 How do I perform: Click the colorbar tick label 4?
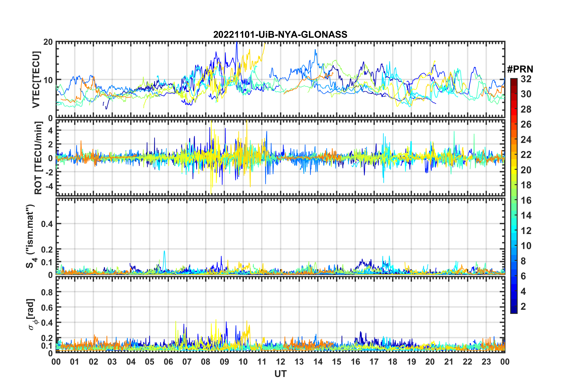[523, 291]
